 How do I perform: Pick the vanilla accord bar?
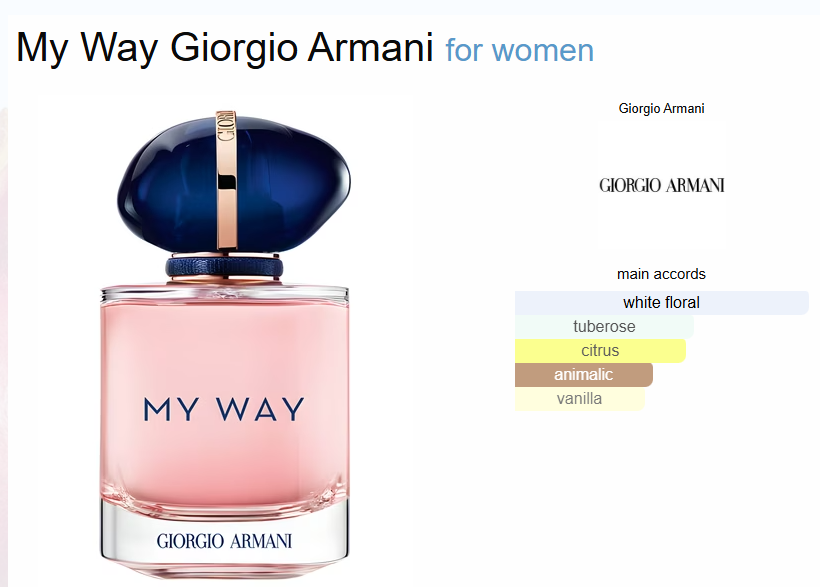click(579, 399)
